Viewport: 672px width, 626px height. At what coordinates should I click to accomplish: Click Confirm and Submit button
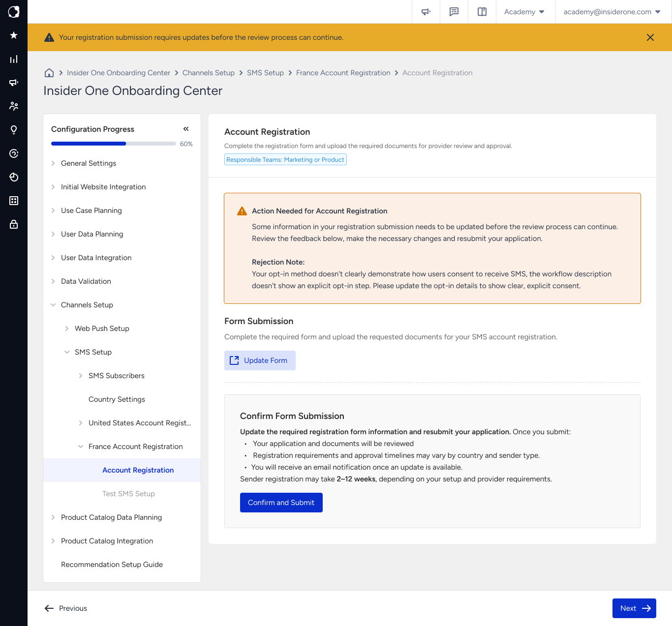(x=281, y=503)
